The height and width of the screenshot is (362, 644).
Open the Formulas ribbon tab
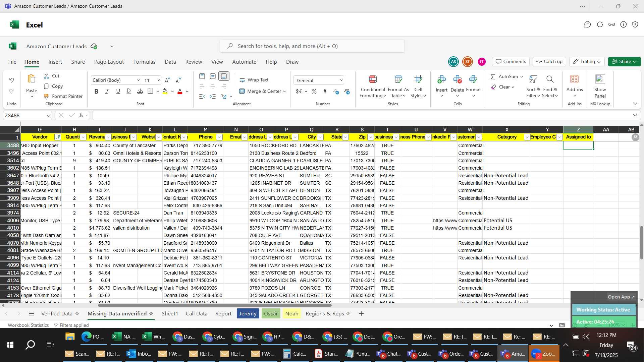click(144, 62)
